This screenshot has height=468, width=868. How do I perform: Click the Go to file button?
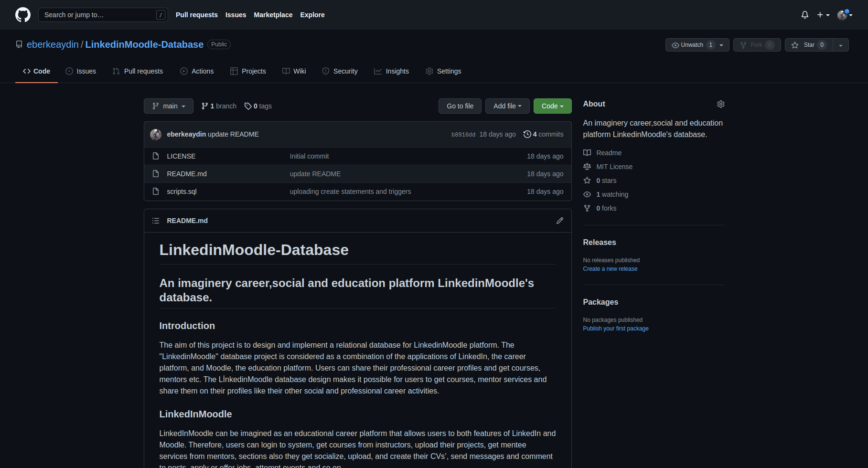click(460, 106)
